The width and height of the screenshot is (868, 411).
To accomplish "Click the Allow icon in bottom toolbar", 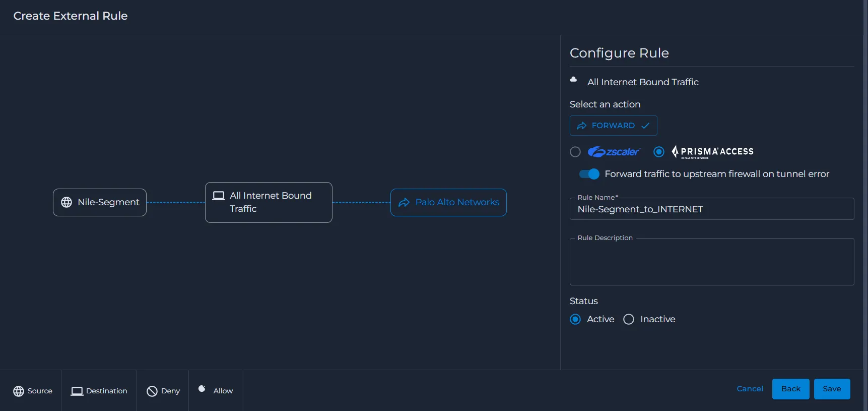I will coord(202,388).
